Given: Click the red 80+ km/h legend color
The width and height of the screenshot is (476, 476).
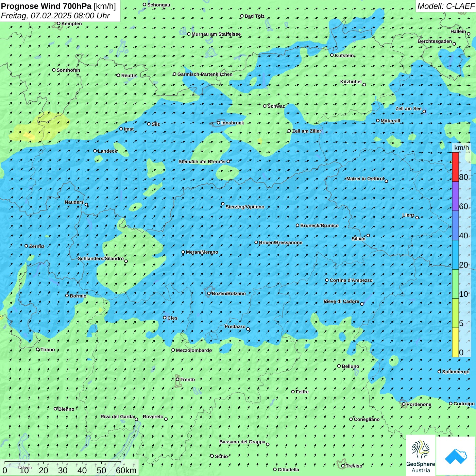Looking at the screenshot, I should point(455,167).
